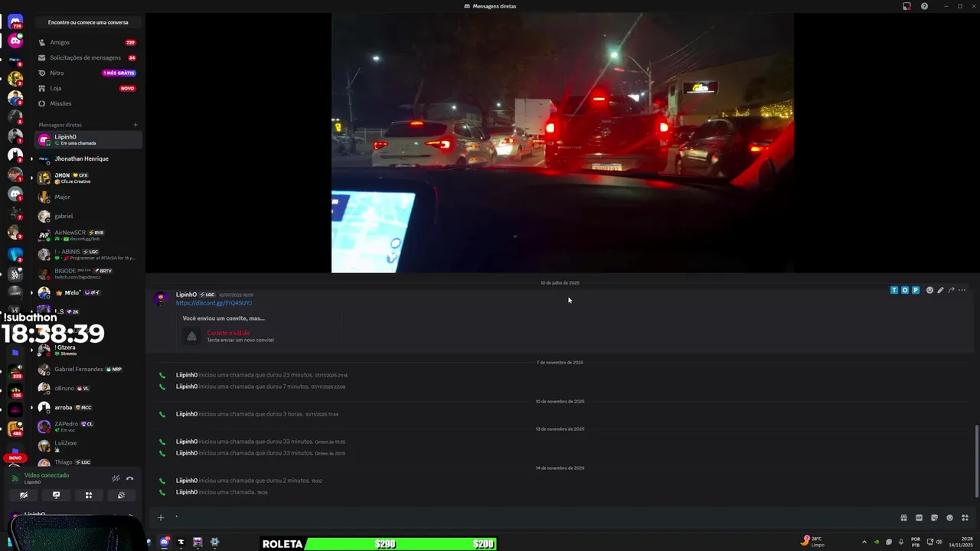Open chat with arroba
This screenshot has height=551, width=980.
coord(88,407)
